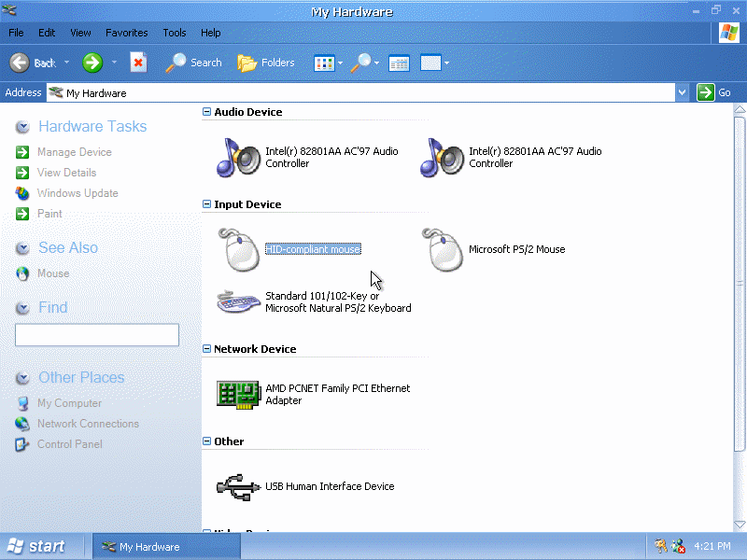Click the Microsoft PS/2 Mouse label

tap(517, 249)
